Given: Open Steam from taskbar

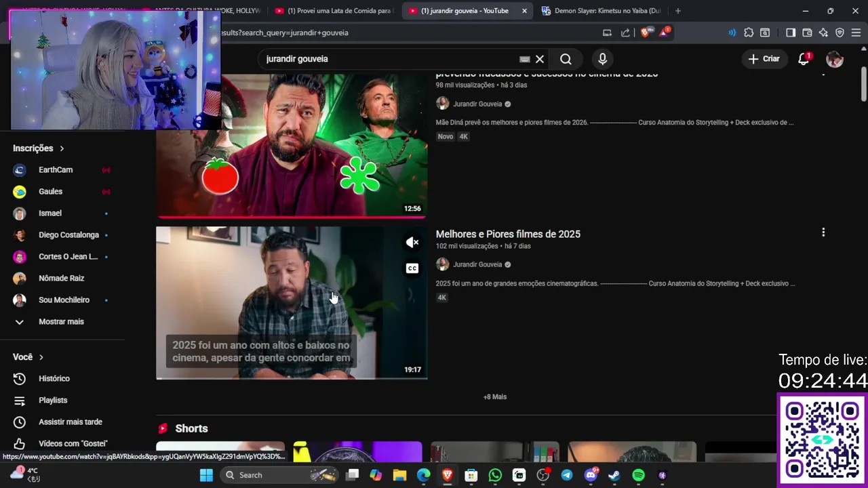Looking at the screenshot, I should coord(614,475).
